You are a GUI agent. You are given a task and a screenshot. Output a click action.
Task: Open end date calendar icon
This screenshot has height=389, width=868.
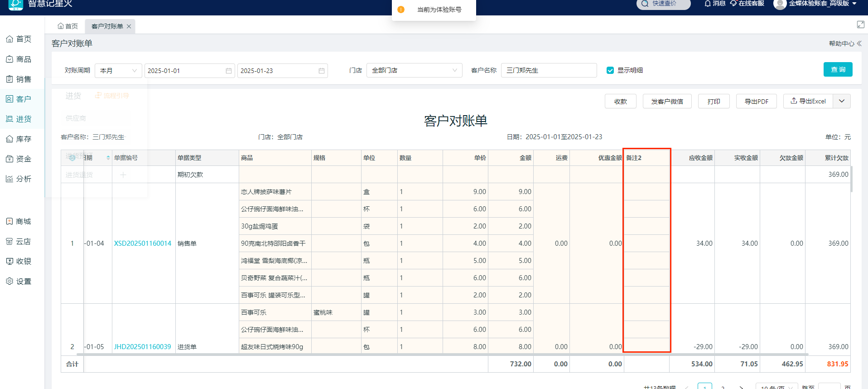tap(322, 71)
